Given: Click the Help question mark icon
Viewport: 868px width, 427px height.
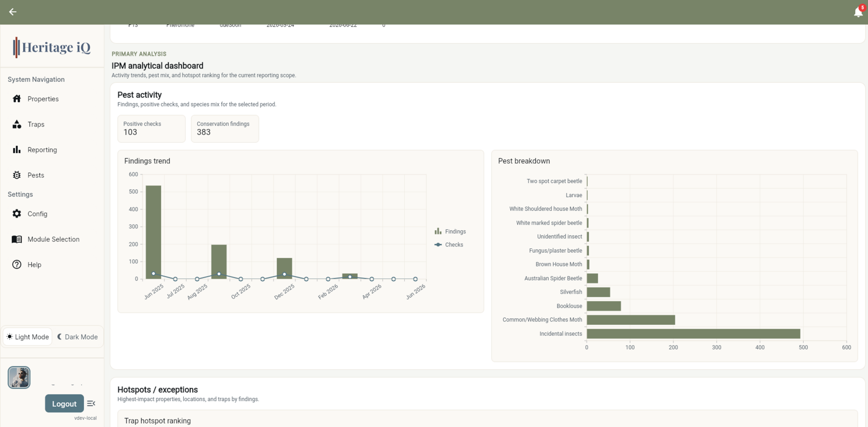Looking at the screenshot, I should (17, 265).
